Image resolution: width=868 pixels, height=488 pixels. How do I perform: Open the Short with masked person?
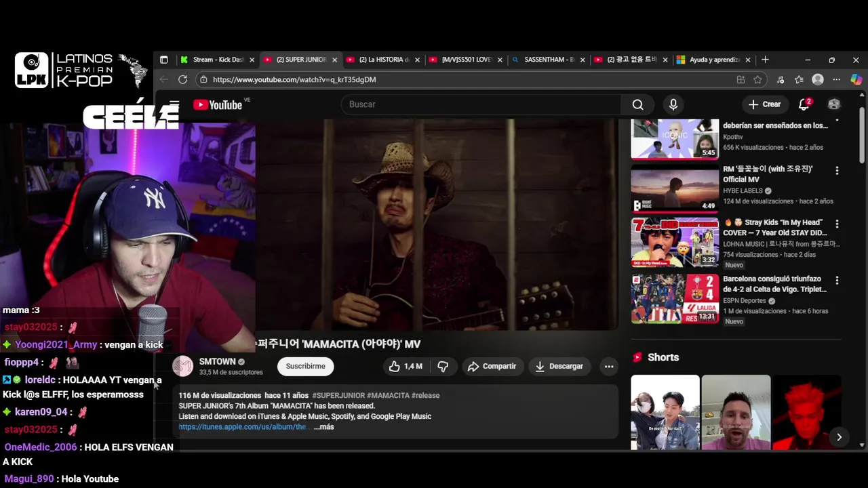pyautogui.click(x=665, y=412)
